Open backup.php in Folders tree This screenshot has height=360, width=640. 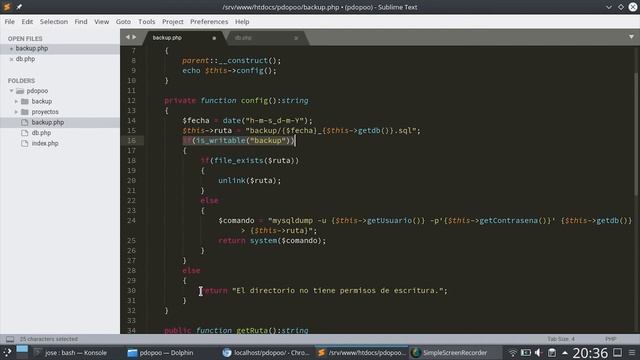(48, 122)
